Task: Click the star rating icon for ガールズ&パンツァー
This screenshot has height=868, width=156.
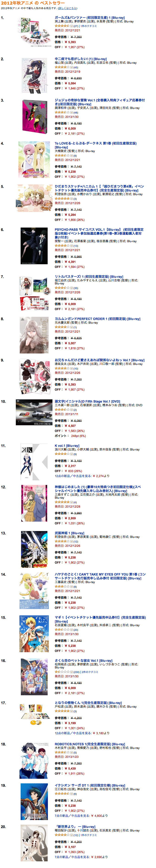Action: click(62, 26)
